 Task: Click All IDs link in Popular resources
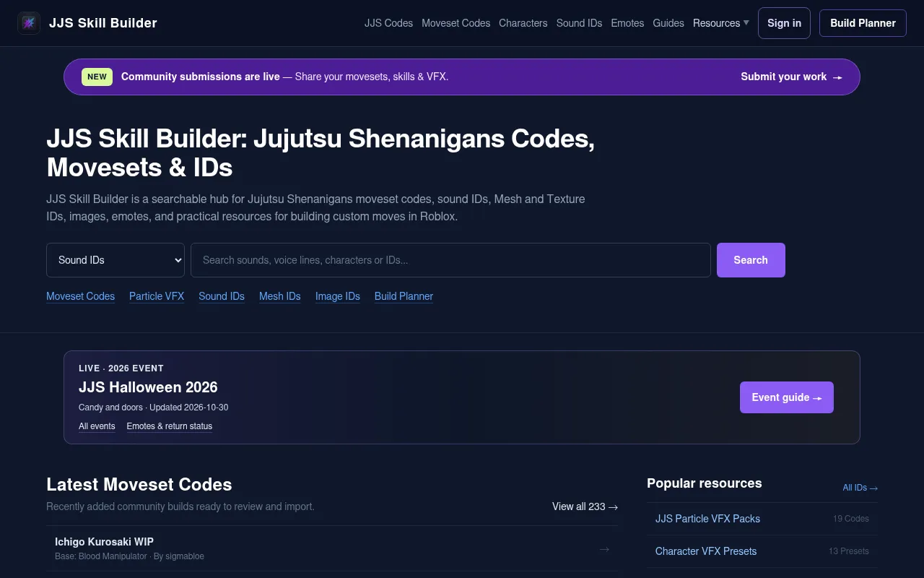coord(860,488)
